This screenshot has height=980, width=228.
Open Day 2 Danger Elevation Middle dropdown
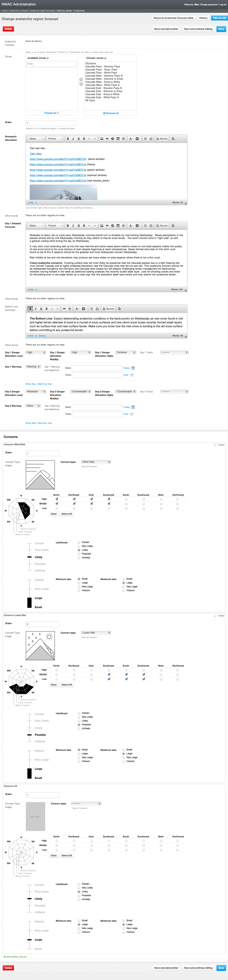[81, 391]
